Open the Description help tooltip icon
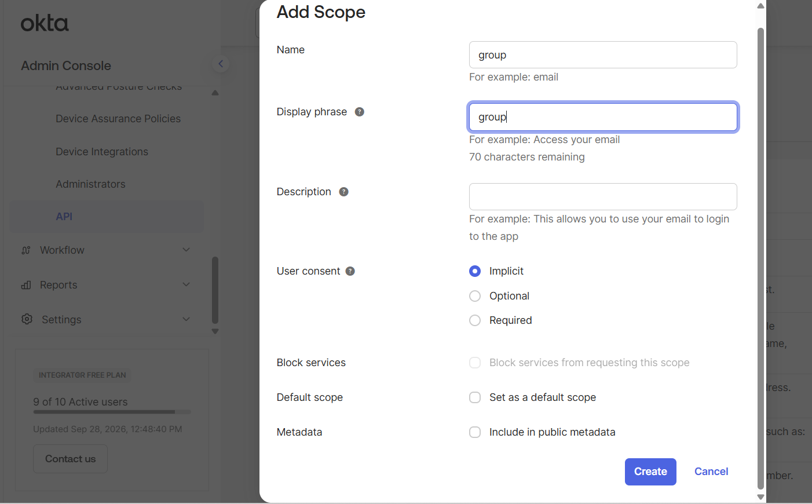This screenshot has height=504, width=812. pyautogui.click(x=344, y=192)
